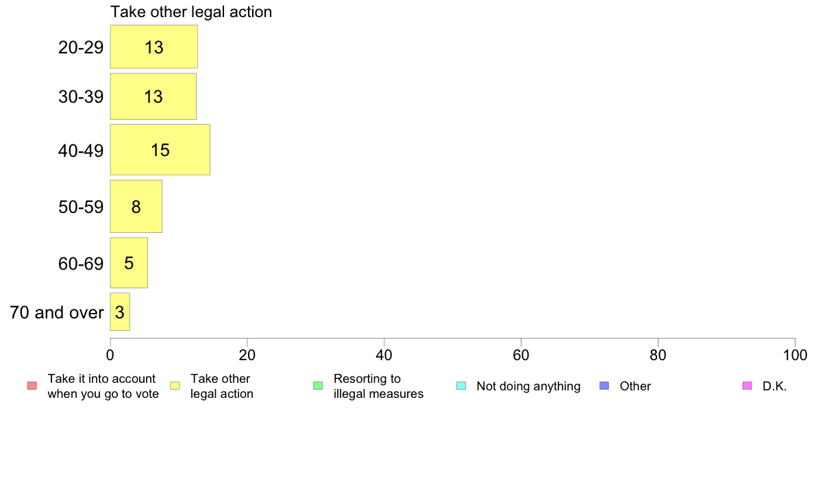Click the red 'Take it into account' legend swatch
The height and width of the screenshot is (504, 814).
[32, 386]
